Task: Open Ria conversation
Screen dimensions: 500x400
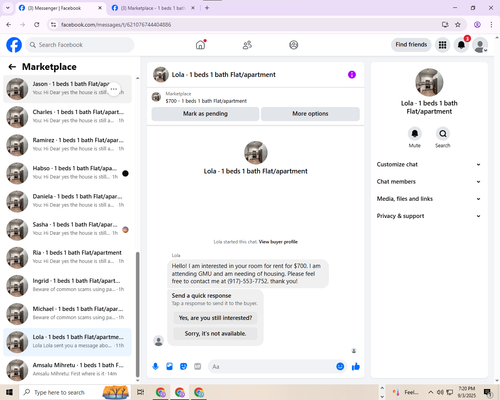Action: pos(67,258)
